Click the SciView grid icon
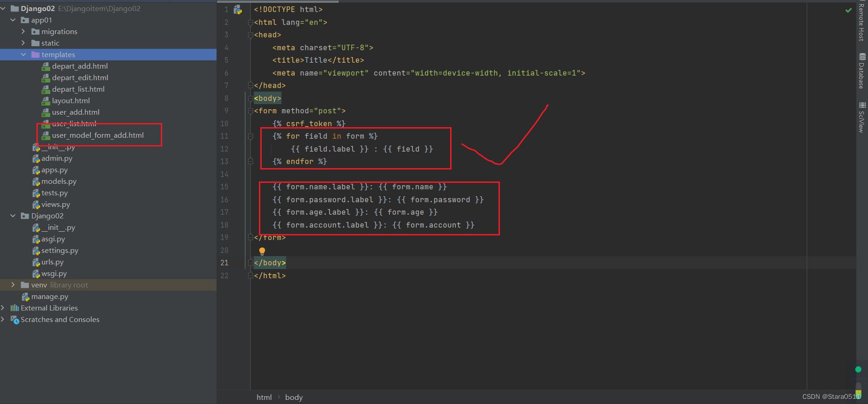The height and width of the screenshot is (404, 868). coord(862,105)
